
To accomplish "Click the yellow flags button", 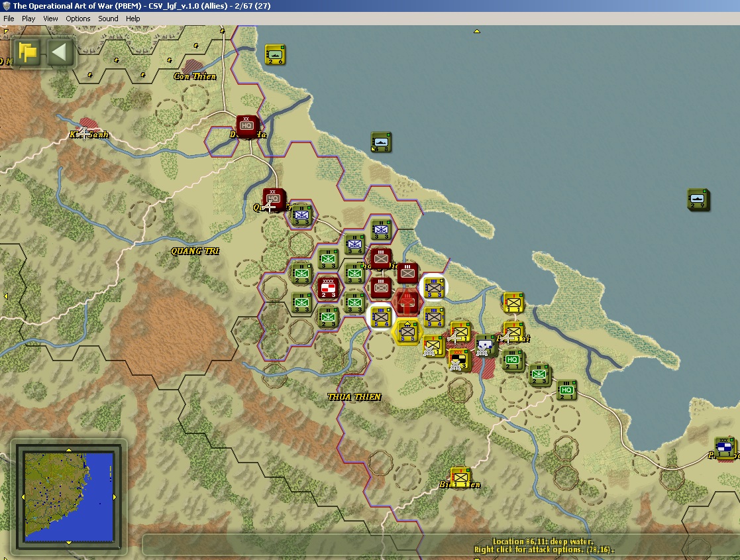I will (x=28, y=52).
